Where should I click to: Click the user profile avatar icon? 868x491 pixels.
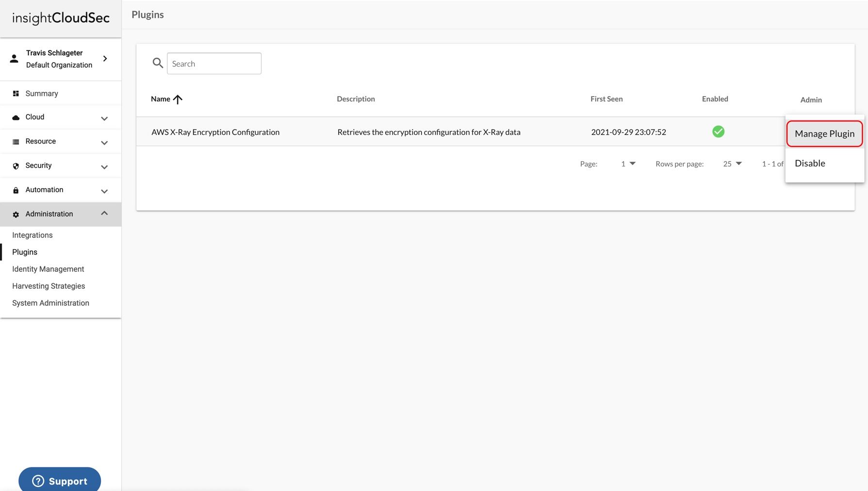tap(14, 59)
